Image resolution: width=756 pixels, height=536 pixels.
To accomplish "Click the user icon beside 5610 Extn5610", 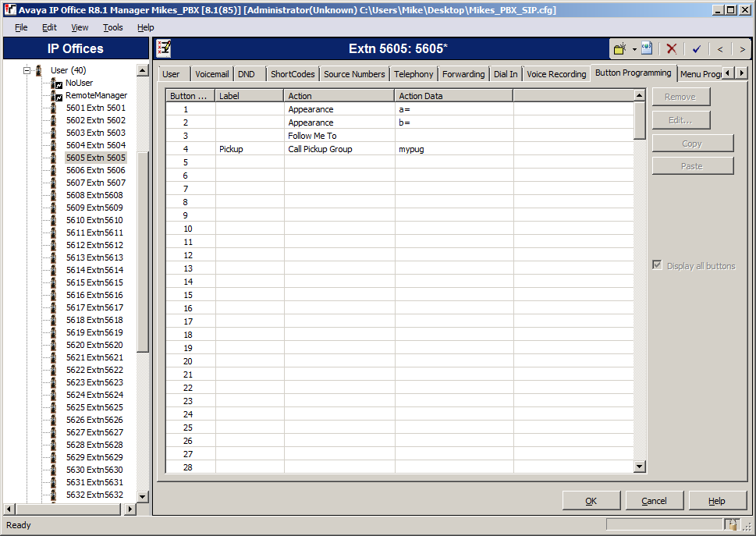I will [x=54, y=221].
